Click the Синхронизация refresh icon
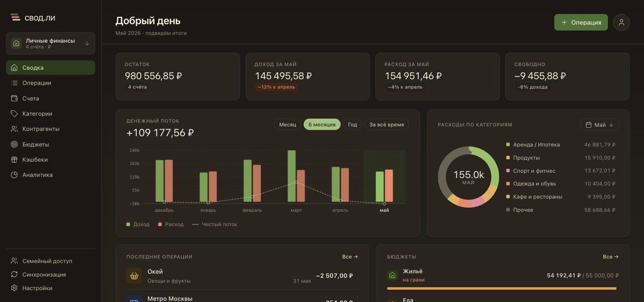The height and width of the screenshot is (302, 644). [14, 274]
